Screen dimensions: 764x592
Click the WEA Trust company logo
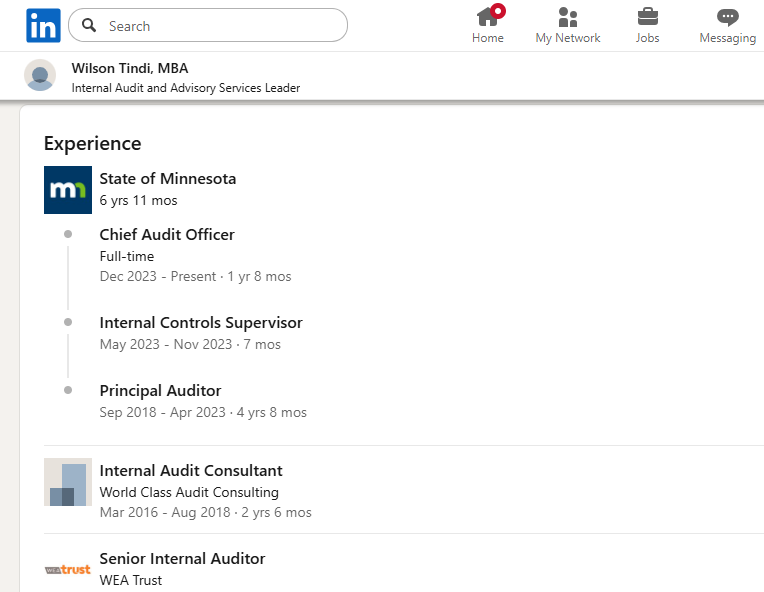[68, 569]
